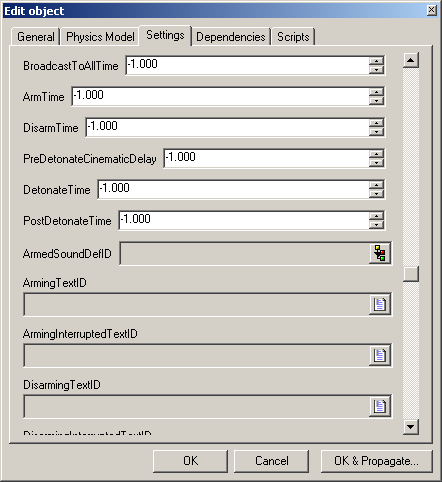Click the PreDetonateCinematicDelay value field
Image resolution: width=442 pixels, height=482 pixels.
(x=266, y=158)
